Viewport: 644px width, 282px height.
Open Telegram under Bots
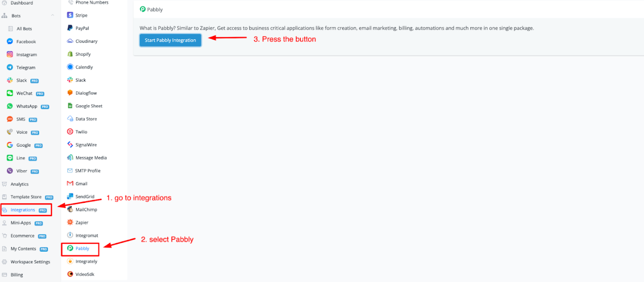(26, 68)
